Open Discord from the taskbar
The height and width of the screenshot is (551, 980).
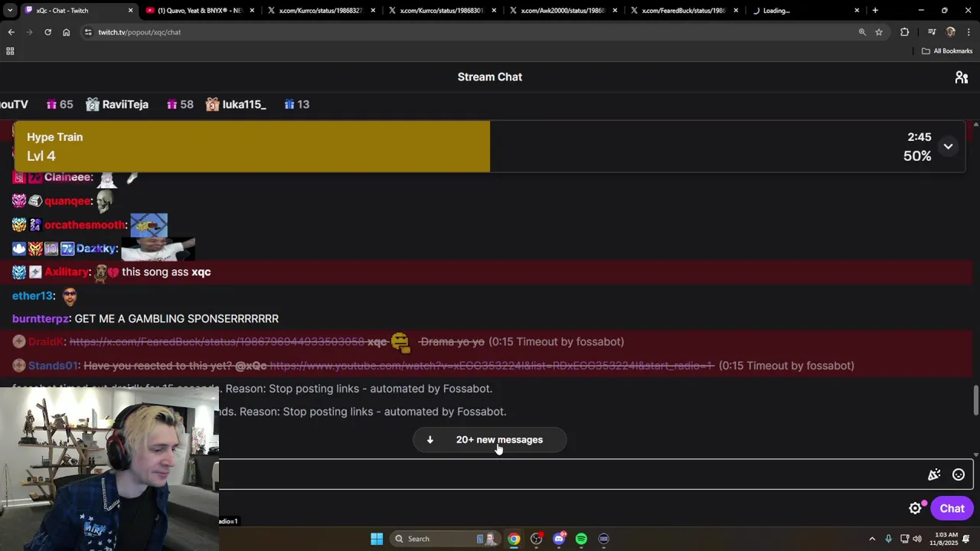[559, 539]
